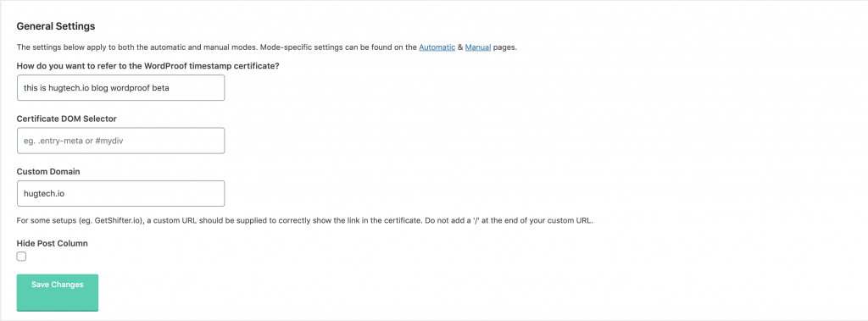Viewport: 868px width, 321px height.
Task: Click the General Settings heading
Action: (x=56, y=26)
